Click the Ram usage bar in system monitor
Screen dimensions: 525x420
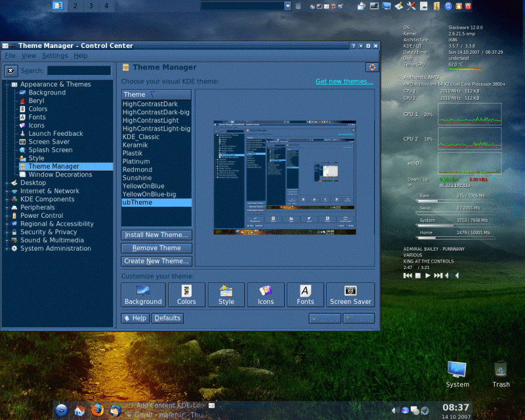click(x=450, y=201)
